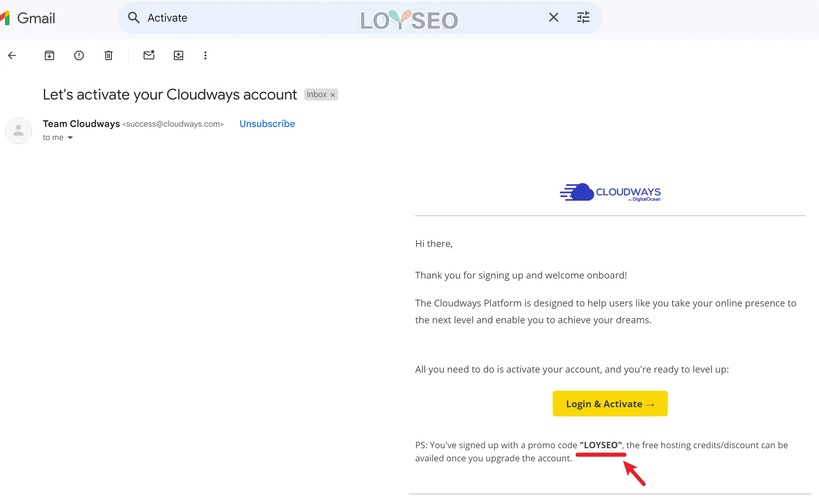Click 'Thank you for signing up' sentence

click(521, 275)
